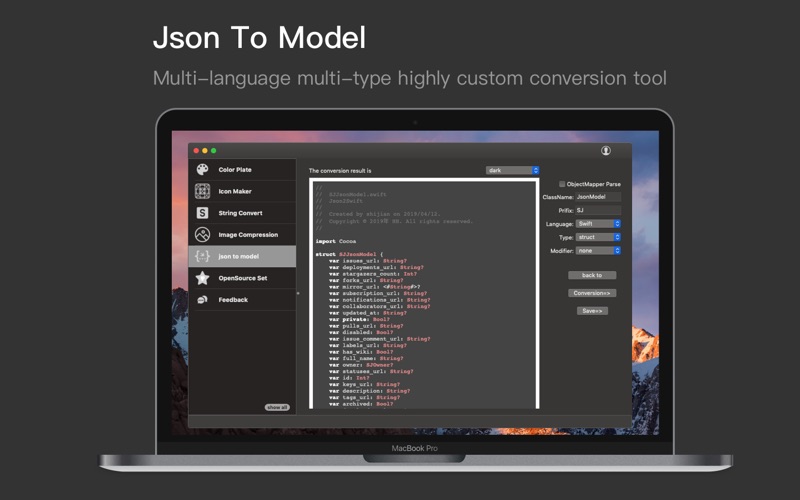Click the 'var has_wiki: Bool?' line
The image size is (800, 500).
361,352
